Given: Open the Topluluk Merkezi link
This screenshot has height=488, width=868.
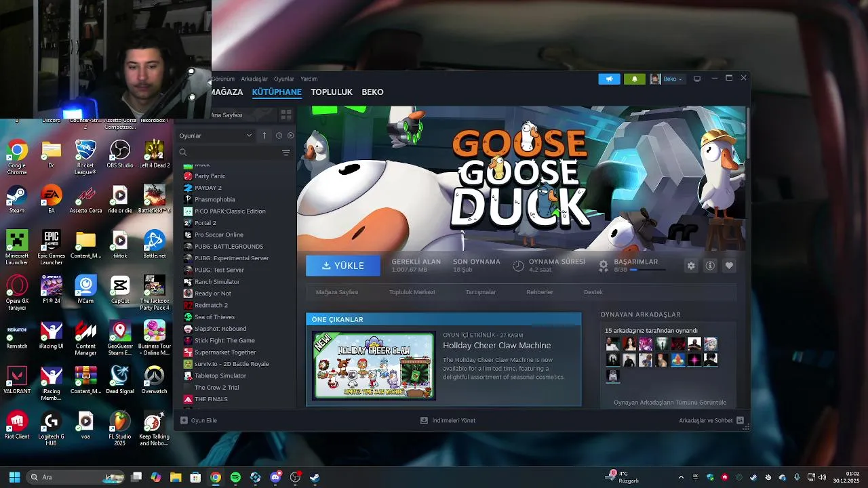Looking at the screenshot, I should [412, 292].
